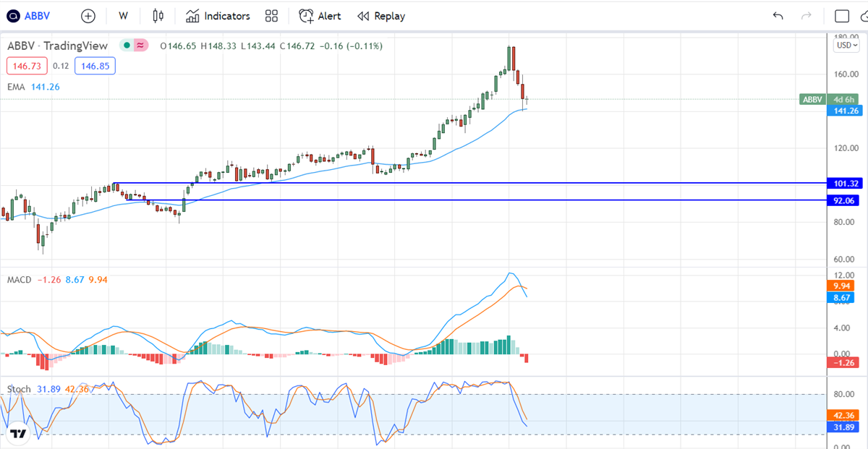Image resolution: width=868 pixels, height=449 pixels.
Task: Click the compare or add symbol plus icon
Action: [x=88, y=16]
